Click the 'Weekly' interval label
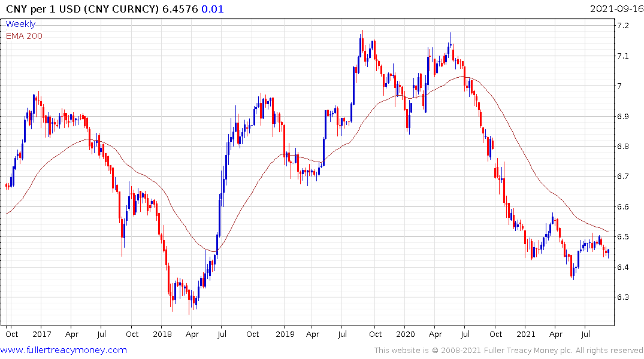This screenshot has width=644, height=359. click(20, 24)
